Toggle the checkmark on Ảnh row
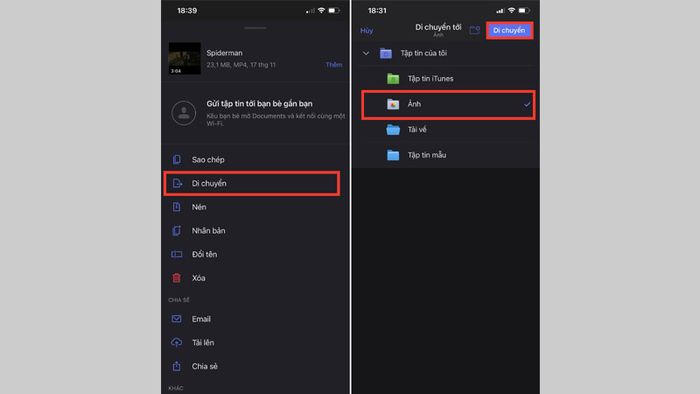Image resolution: width=700 pixels, height=394 pixels. 527,104
